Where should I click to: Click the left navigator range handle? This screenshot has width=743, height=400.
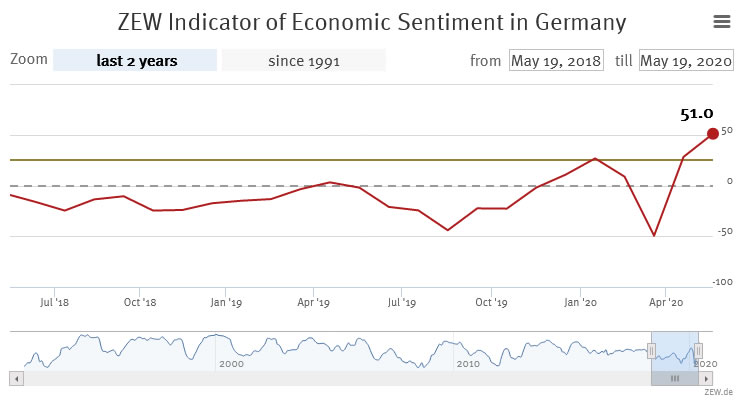[651, 349]
